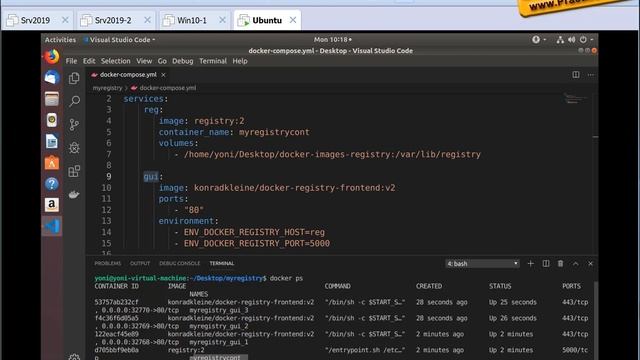Open the Debug view in activity bar
640x360 pixels.
(74, 148)
